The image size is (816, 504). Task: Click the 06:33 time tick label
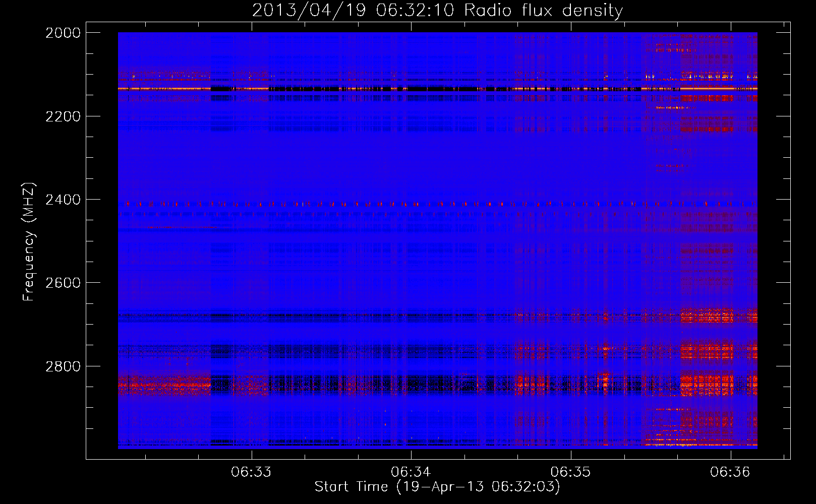(251, 472)
